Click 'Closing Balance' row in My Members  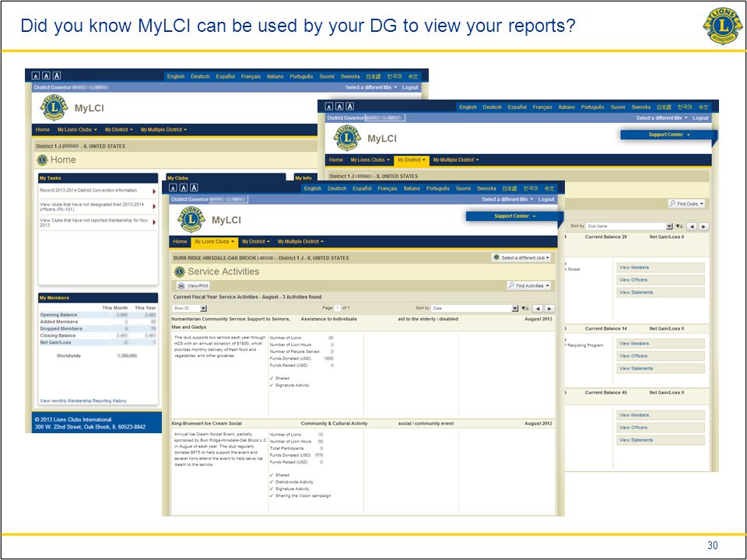98,336
